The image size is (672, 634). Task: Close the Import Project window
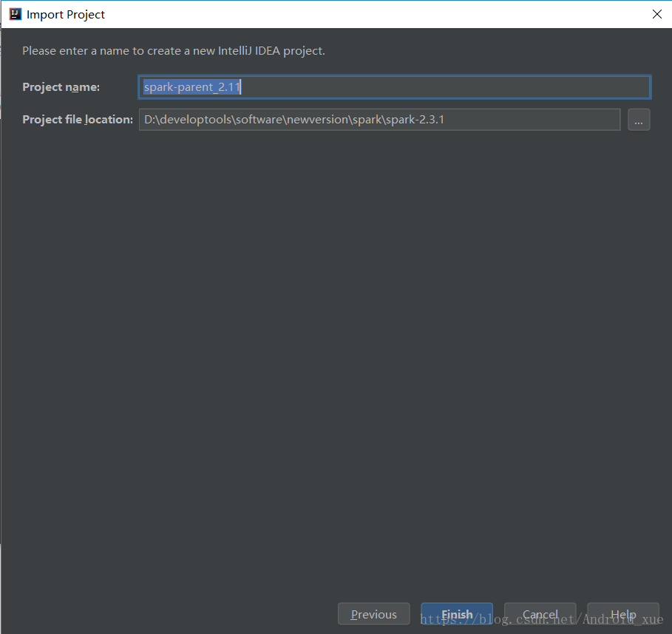[x=656, y=14]
